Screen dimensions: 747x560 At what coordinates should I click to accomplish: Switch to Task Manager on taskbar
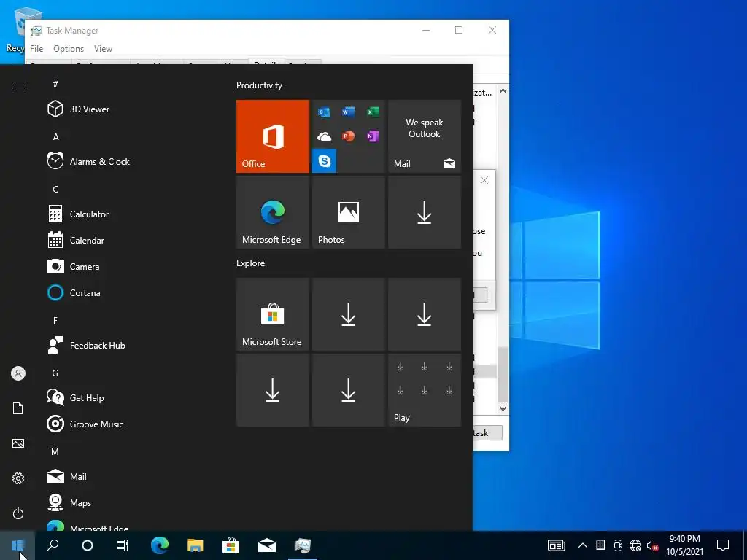pyautogui.click(x=303, y=545)
